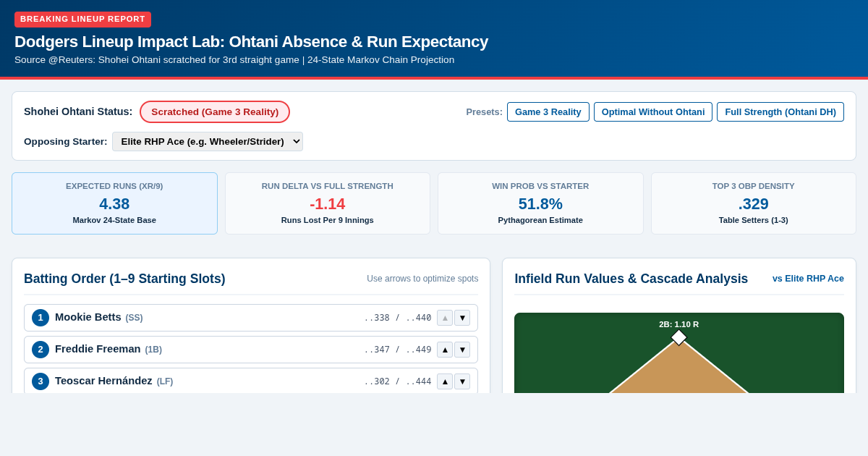Click the 'Pythagorean Estimate' caption

540,220
